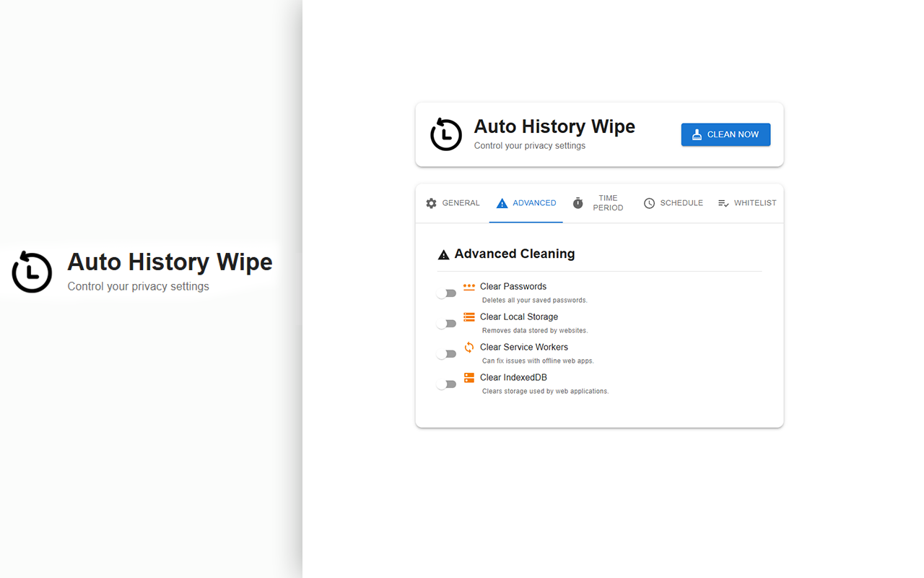This screenshot has height=578, width=924.
Task: Click the database icon beside Clear IndexedDB
Action: point(468,376)
